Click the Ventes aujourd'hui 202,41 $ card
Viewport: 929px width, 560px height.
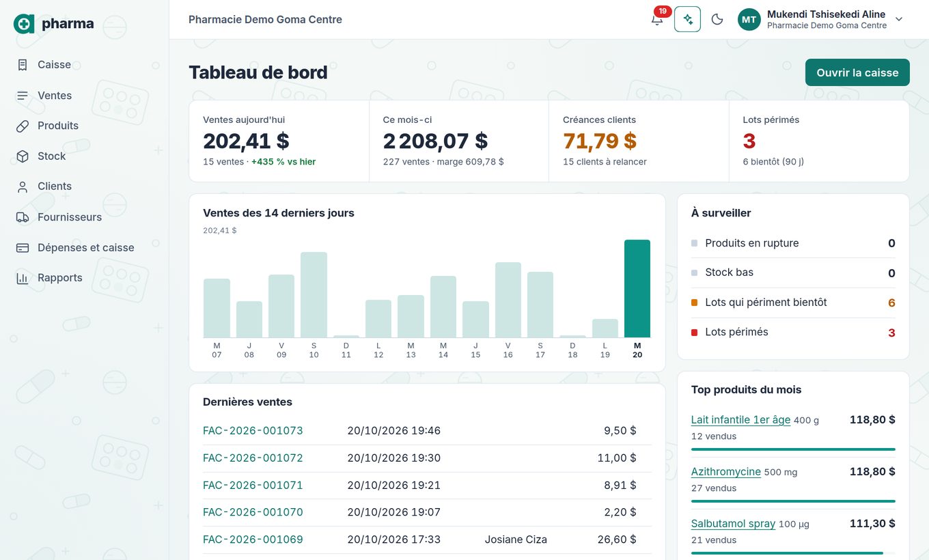click(x=279, y=141)
